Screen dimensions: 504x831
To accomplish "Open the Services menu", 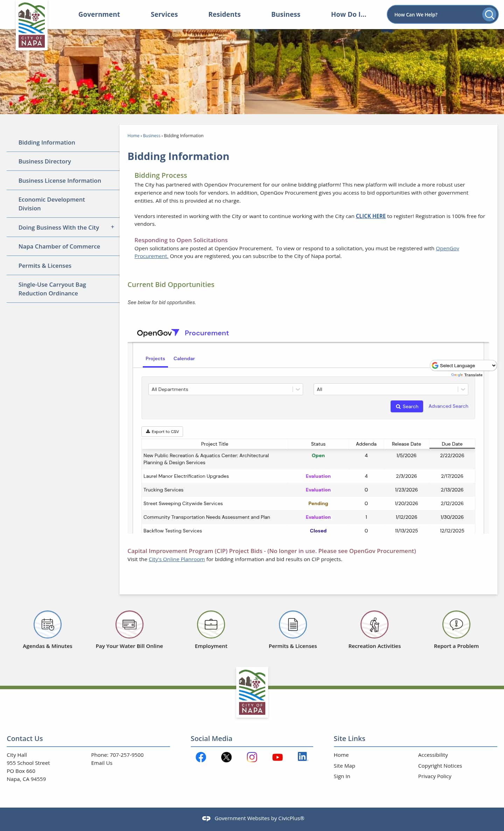I will pyautogui.click(x=164, y=14).
